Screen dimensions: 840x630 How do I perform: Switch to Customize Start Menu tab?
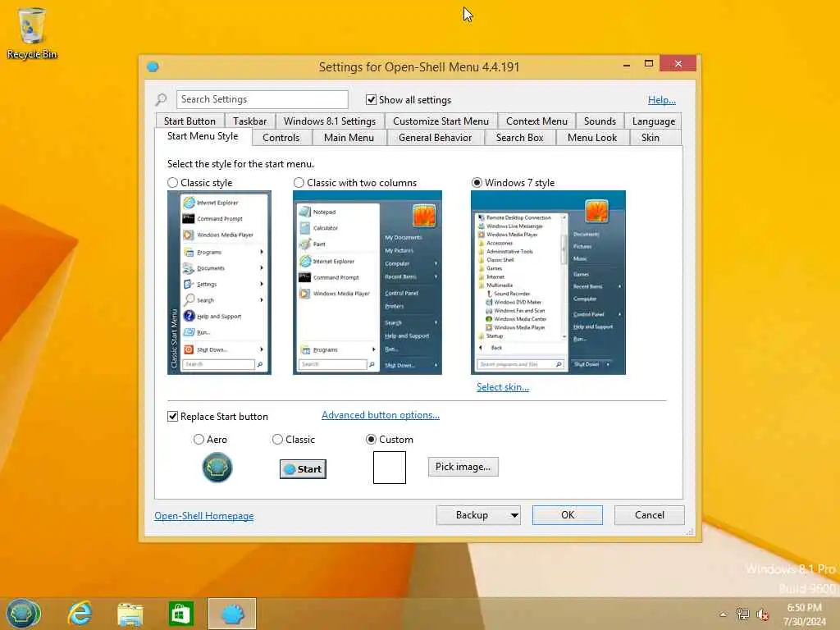coord(441,121)
